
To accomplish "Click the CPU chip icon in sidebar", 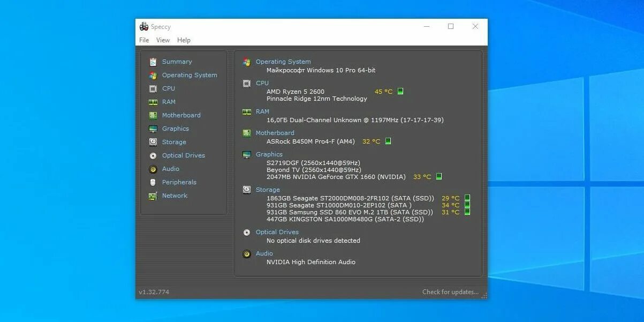I will (153, 88).
